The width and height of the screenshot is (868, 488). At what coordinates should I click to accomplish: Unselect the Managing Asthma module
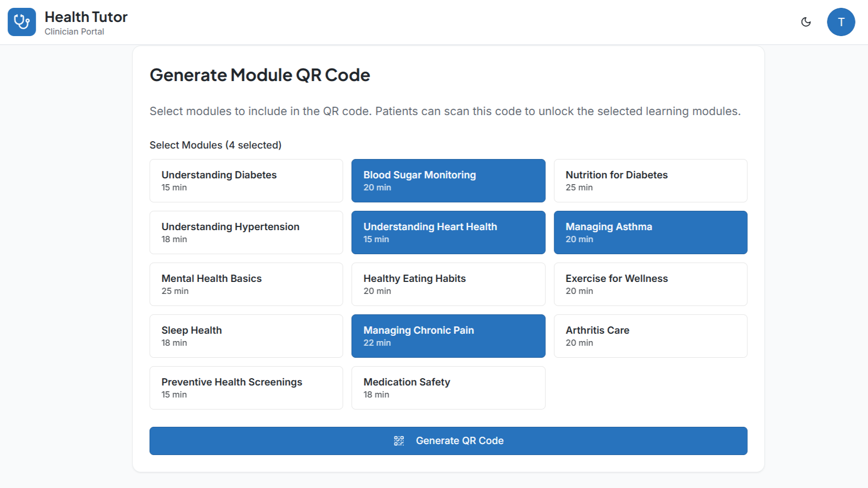[650, 232]
